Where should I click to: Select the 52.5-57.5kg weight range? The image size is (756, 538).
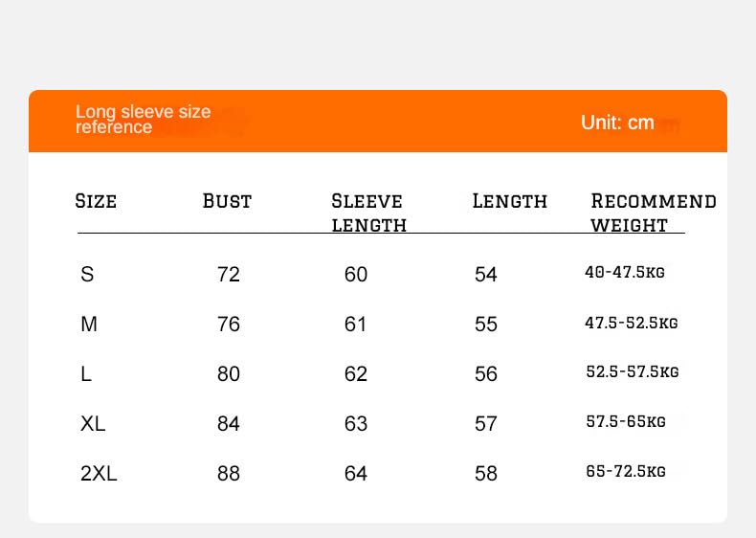pos(632,371)
